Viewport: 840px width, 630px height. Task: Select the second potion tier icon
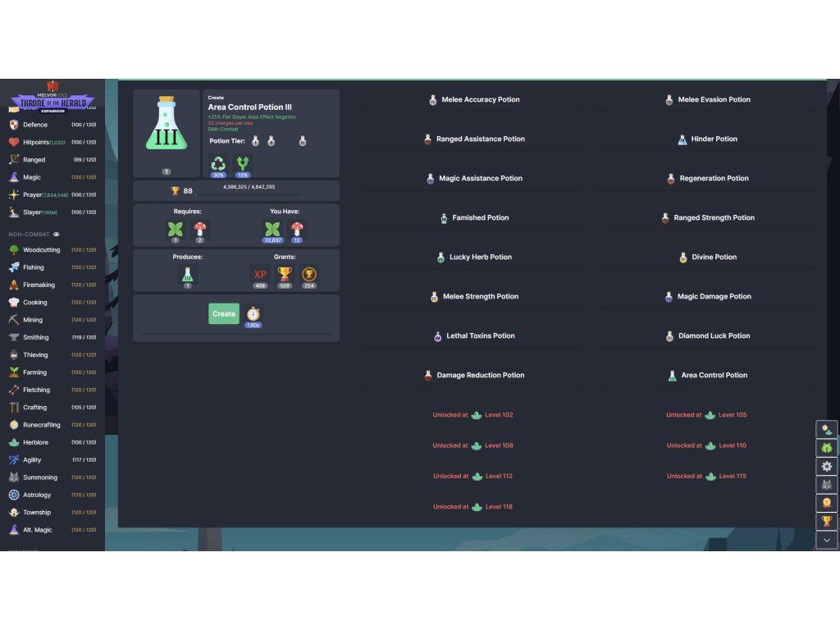click(x=271, y=141)
